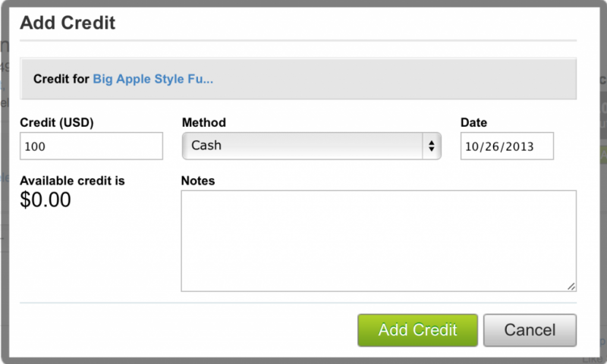Screen dimensions: 607x364
Task: Click the "Credit for" text
Action: [61, 79]
